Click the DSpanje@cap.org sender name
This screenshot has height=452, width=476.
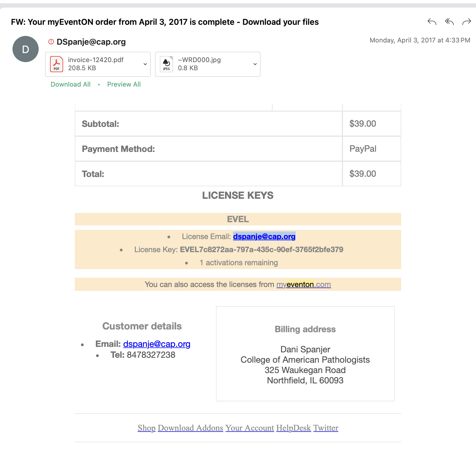point(91,42)
